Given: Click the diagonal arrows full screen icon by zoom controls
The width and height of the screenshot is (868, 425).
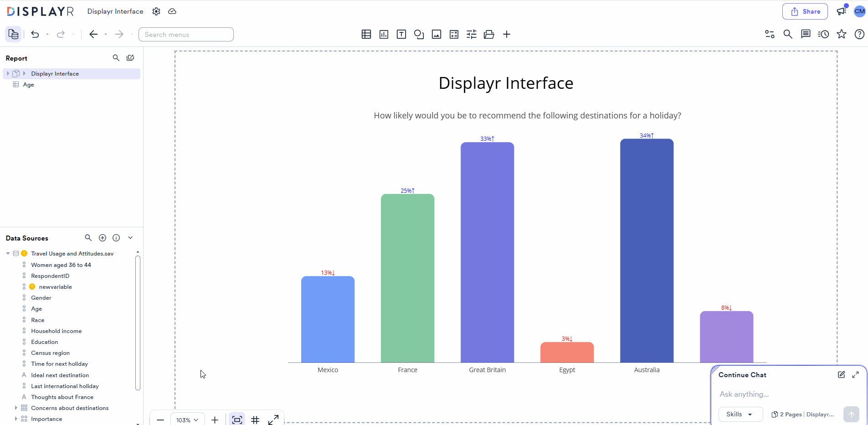Looking at the screenshot, I should tap(273, 420).
